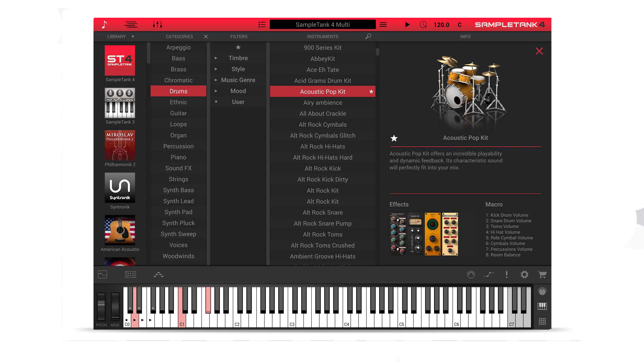Toggle favorite star on Acoustic Pop Kit row
The width and height of the screenshot is (644, 362).
click(x=371, y=92)
